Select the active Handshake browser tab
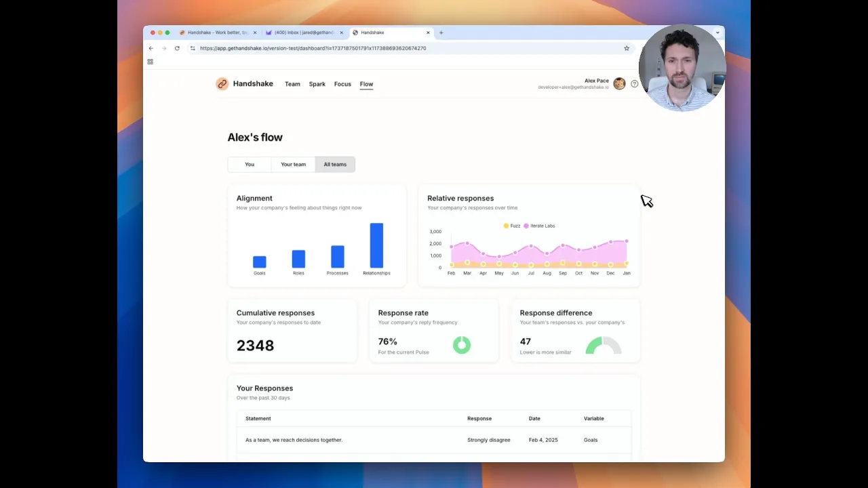The height and width of the screenshot is (488, 868). [391, 33]
